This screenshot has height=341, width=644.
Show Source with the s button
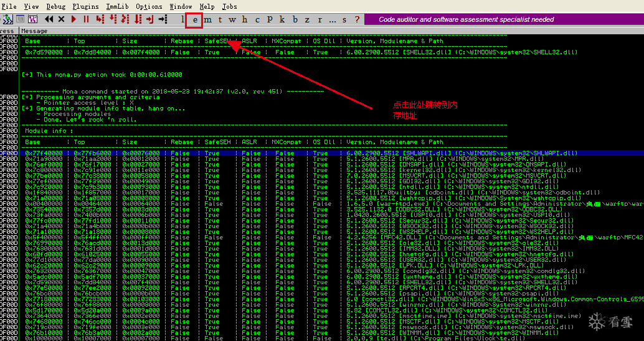pos(344,19)
